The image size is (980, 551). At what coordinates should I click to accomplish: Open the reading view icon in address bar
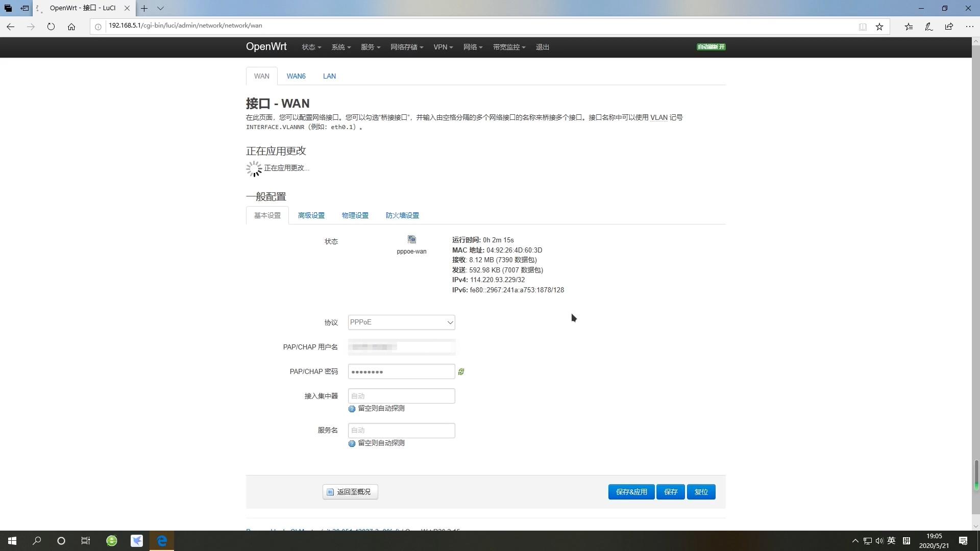point(863,27)
